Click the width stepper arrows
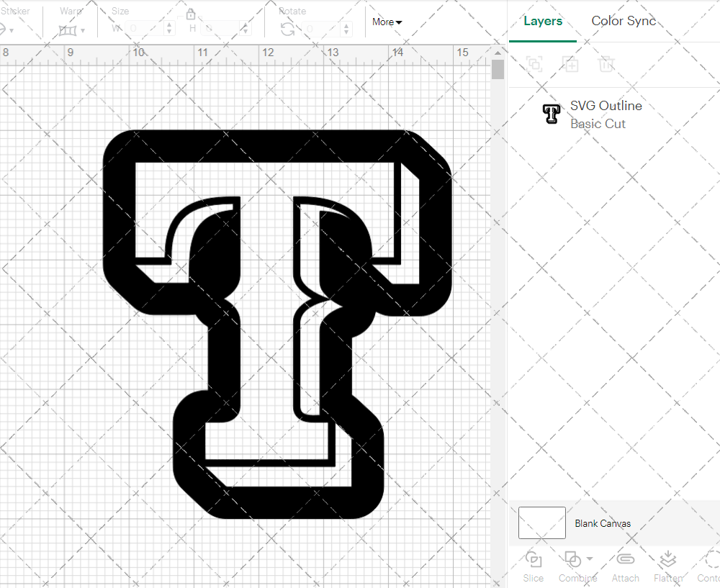The height and width of the screenshot is (588, 720). (169, 29)
